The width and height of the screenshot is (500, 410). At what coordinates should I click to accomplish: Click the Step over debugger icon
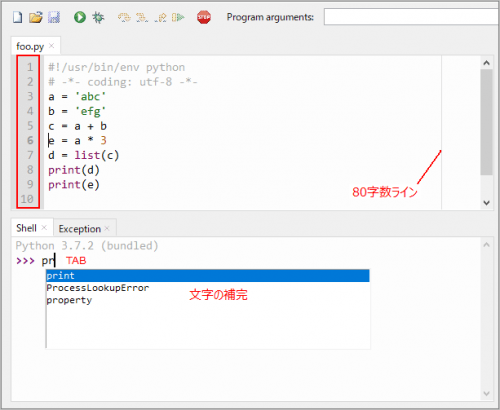point(124,17)
